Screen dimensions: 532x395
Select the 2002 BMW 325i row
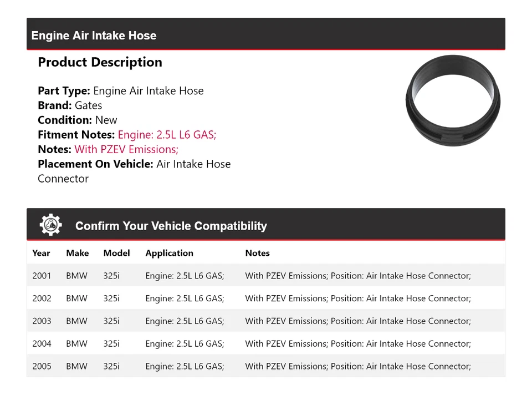click(x=265, y=298)
